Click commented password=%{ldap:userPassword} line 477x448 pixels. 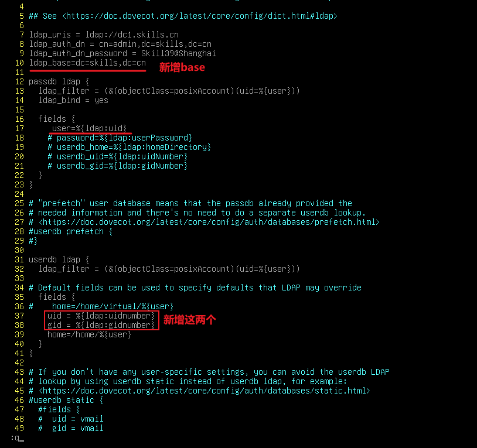pos(120,138)
